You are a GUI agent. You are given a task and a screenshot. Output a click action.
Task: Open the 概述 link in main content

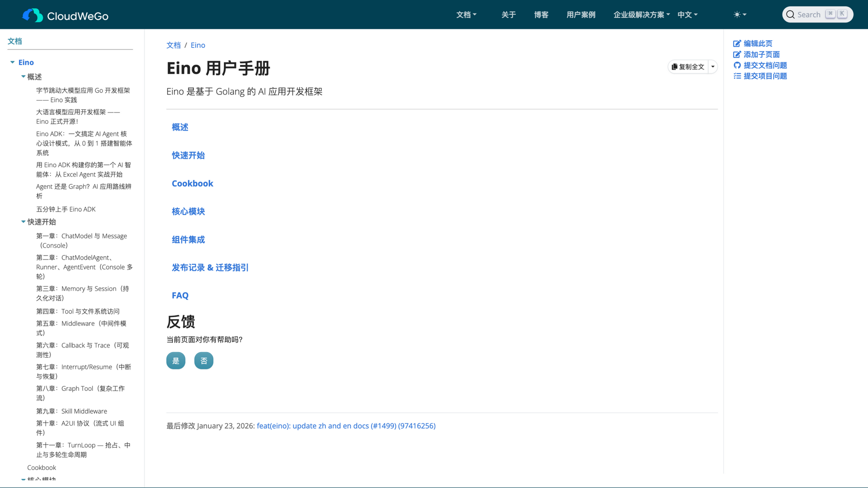coord(180,127)
